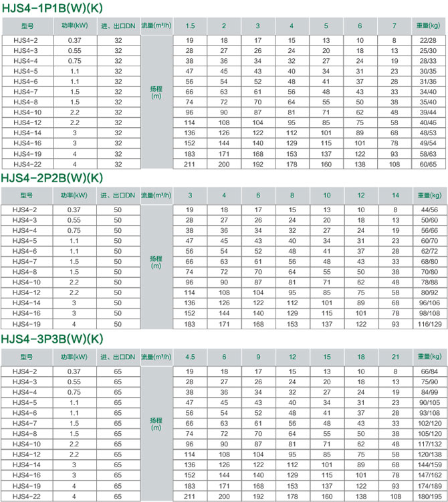Click the 21 flow column header
Screen dimensions: 448x502
[396, 357]
